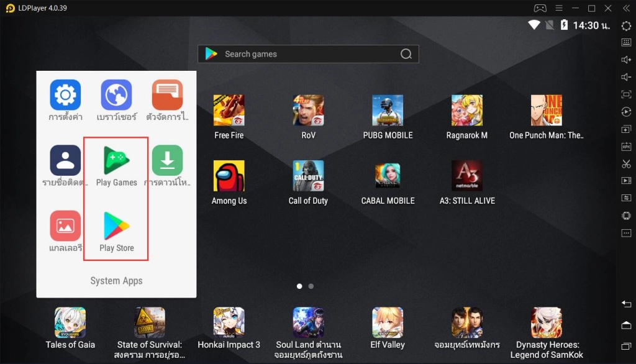This screenshot has width=636, height=364.
Task: Open the RoV game icon
Action: tap(308, 111)
